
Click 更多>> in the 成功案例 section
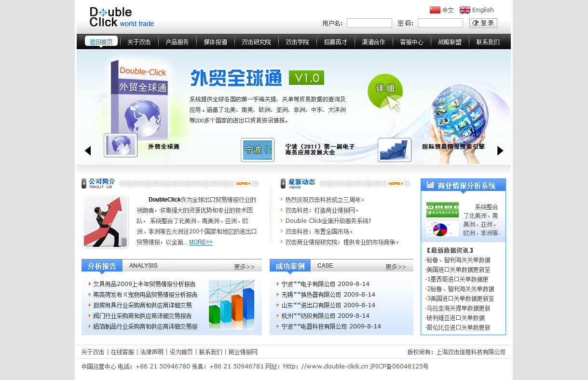point(396,267)
